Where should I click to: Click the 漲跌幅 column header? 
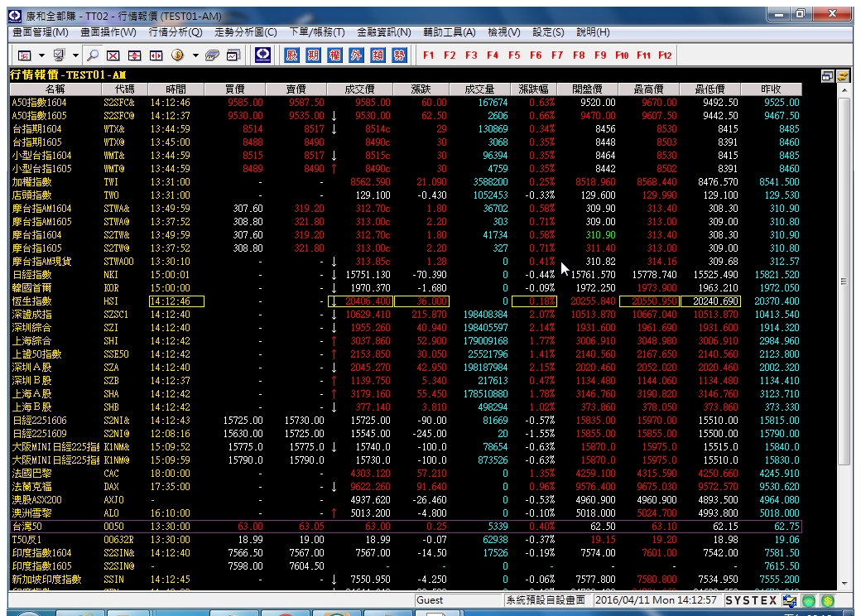pyautogui.click(x=533, y=89)
